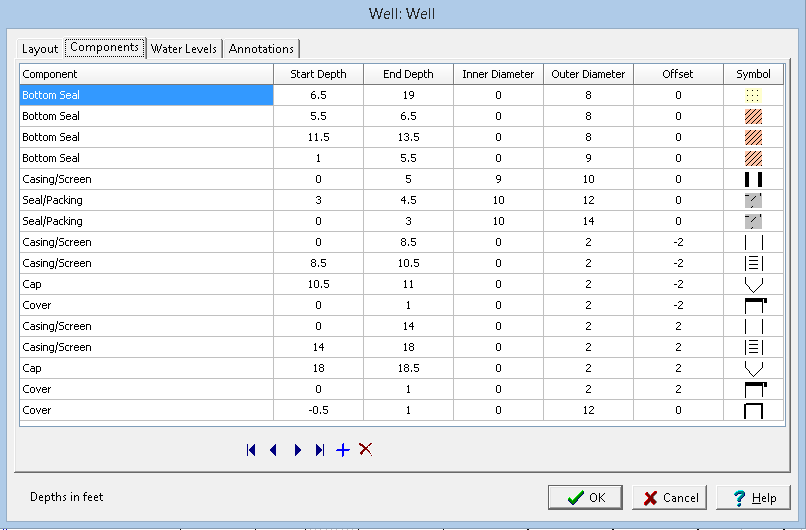Add a new component with plus icon
This screenshot has height=530, width=806.
(343, 450)
